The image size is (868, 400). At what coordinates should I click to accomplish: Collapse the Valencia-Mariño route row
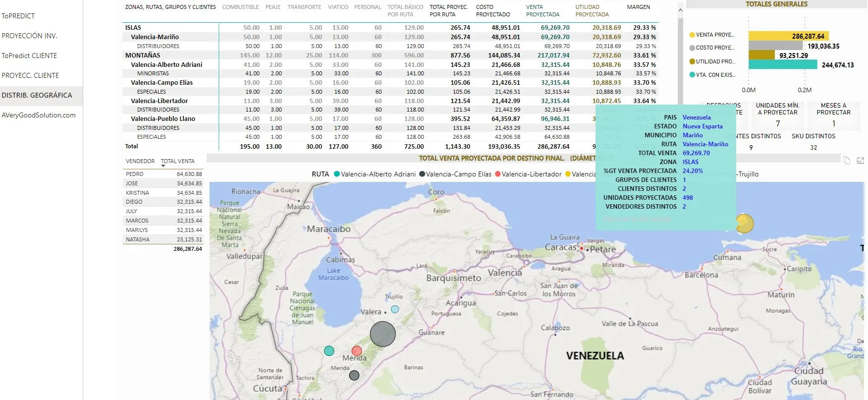[155, 37]
